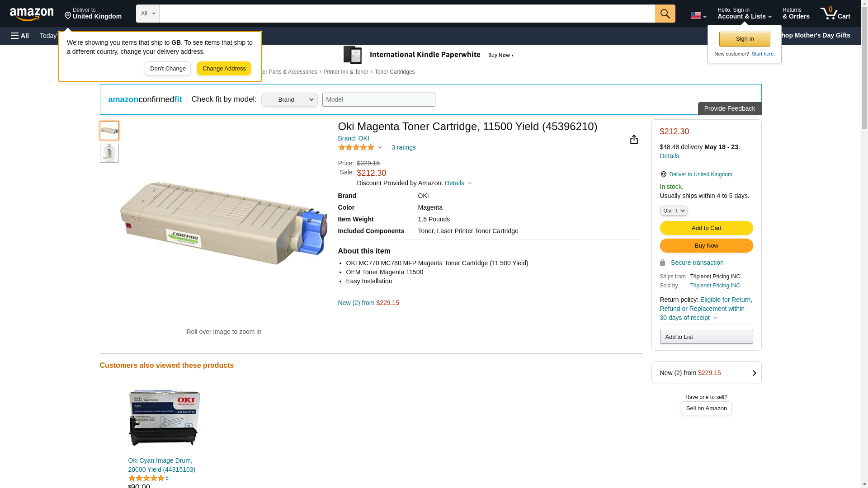Open the Qty quantity dropdown
868x488 pixels.
point(673,211)
